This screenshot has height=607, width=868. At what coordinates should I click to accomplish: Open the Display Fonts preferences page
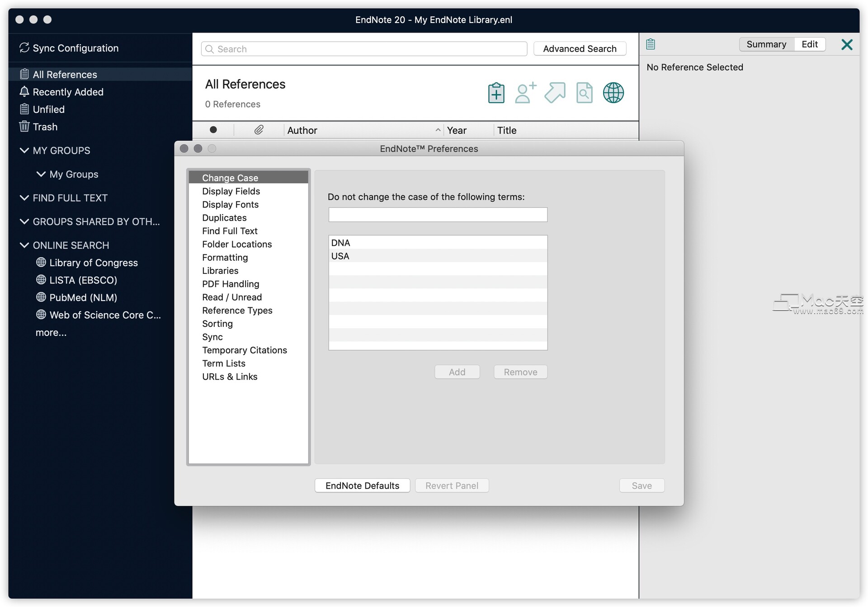click(x=230, y=204)
